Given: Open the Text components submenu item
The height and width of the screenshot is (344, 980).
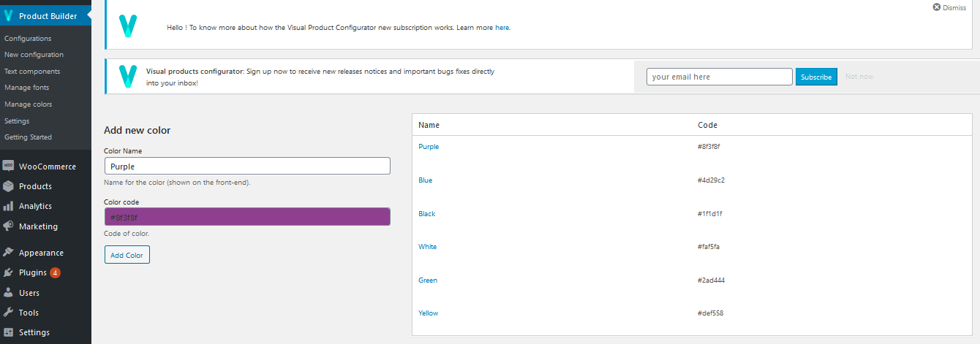Looking at the screenshot, I should pos(31,72).
